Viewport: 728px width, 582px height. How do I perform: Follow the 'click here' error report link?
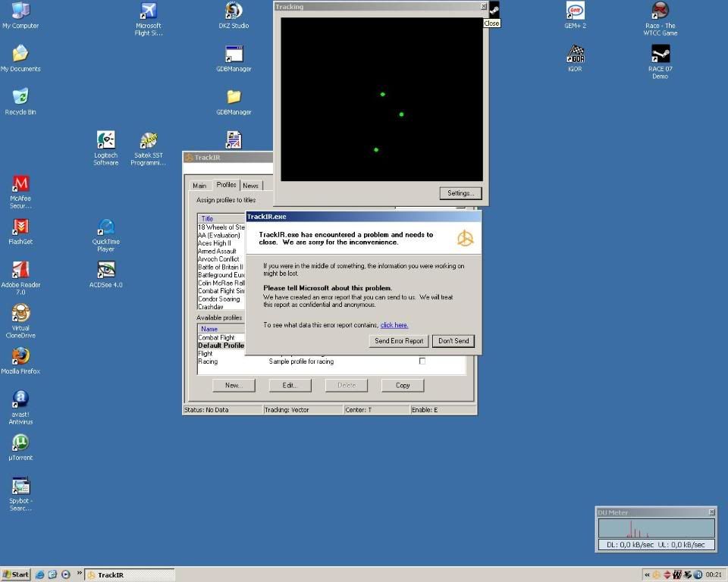pos(394,325)
